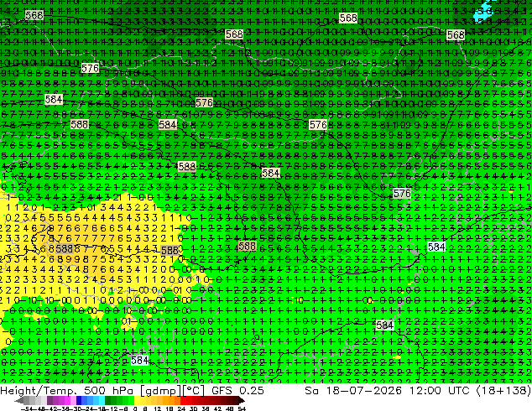Select the cyan swatch in the legend
Viewport: 532px width, 411px height.
[x=102, y=400]
